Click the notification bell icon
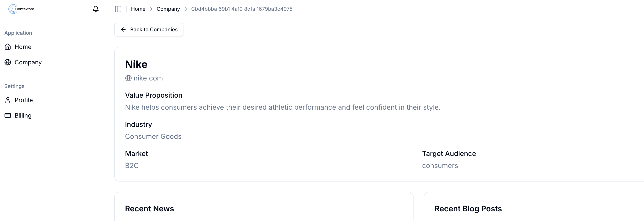The image size is (644, 221). [96, 9]
